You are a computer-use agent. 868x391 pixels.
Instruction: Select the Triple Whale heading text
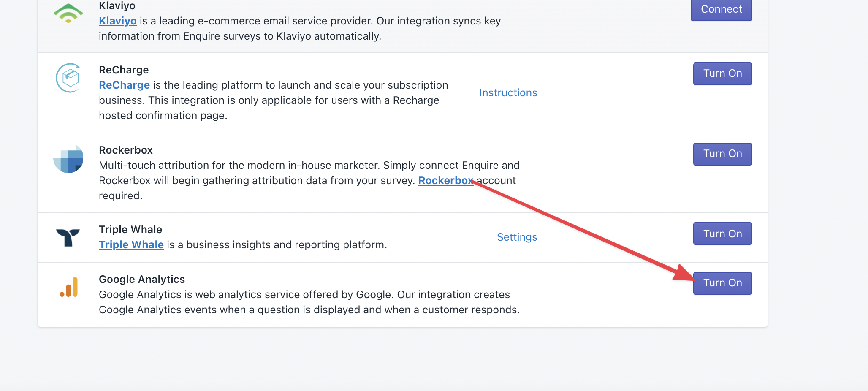pyautogui.click(x=130, y=230)
